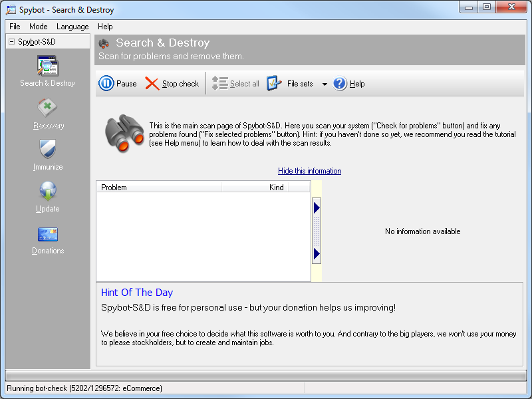Open the File sets dropdown arrow

pyautogui.click(x=325, y=84)
